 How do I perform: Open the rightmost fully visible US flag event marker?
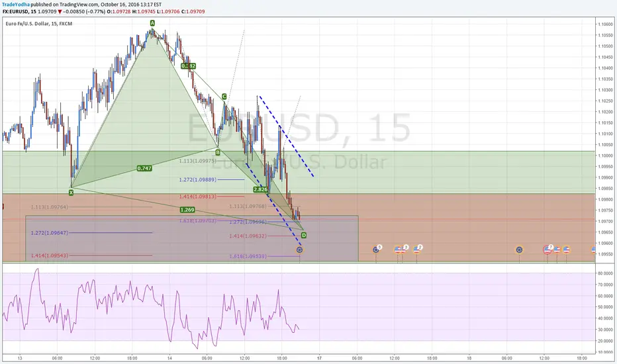coord(566,250)
